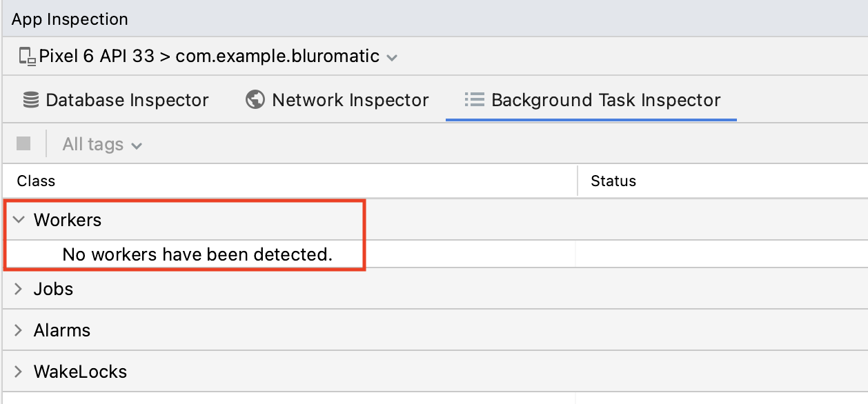Click the App Inspection panel title
This screenshot has width=868, height=404.
pos(70,19)
